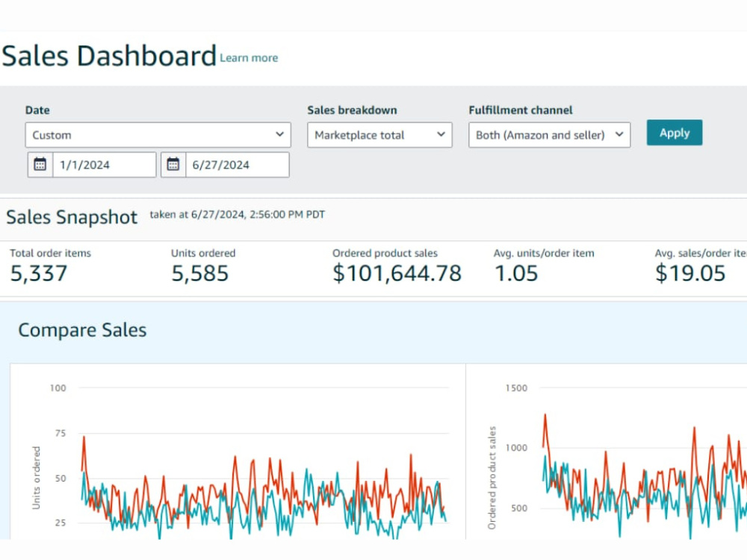The image size is (747, 560).
Task: Select Ordered product sales value $101,644.78
Action: click(397, 273)
